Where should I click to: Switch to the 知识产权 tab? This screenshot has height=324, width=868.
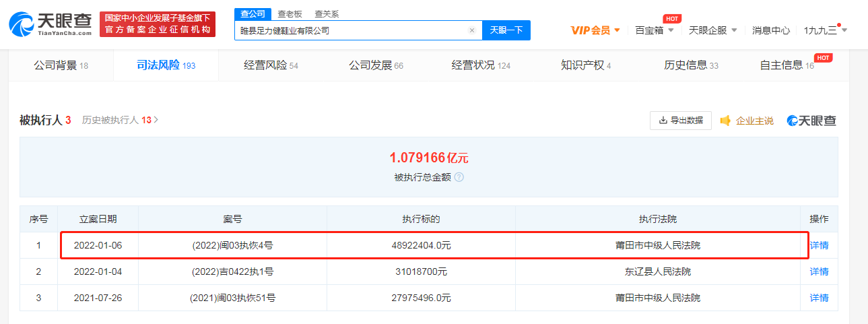[x=586, y=65]
